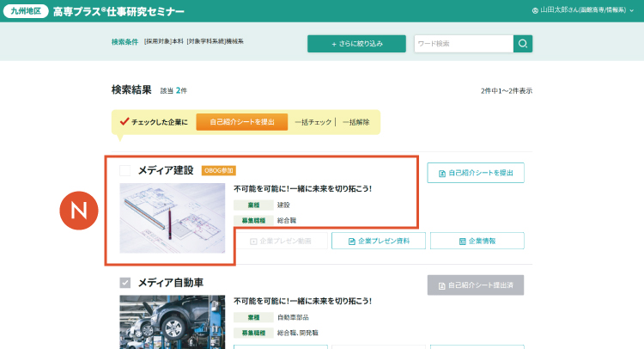Open the メディア自動車 car thumbnail
This screenshot has width=644, height=349.
point(172,321)
